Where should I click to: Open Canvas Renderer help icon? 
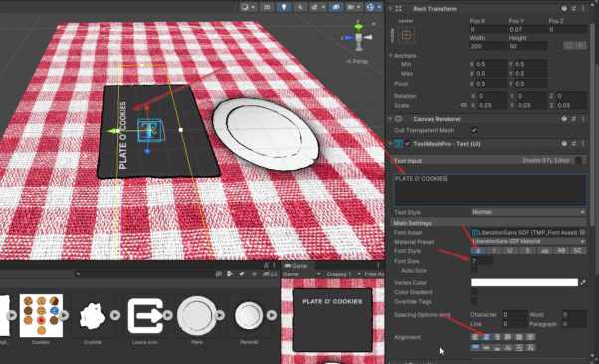(x=564, y=119)
